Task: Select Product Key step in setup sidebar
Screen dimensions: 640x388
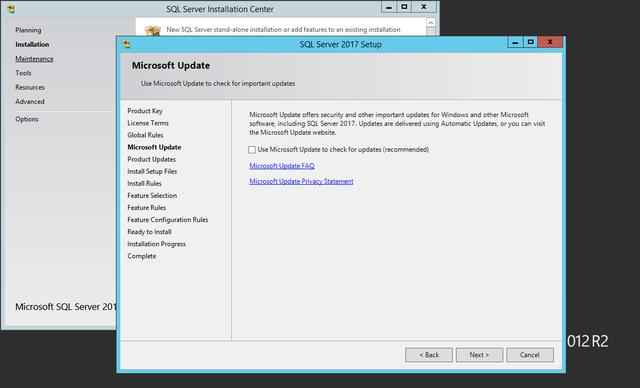Action: point(145,111)
